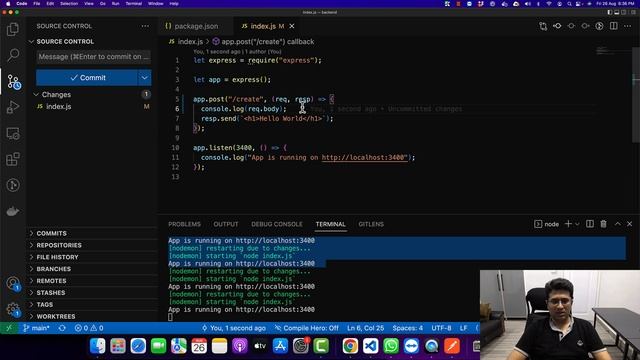Click the commit message input field
The width and height of the screenshot is (640, 360).
point(93,57)
